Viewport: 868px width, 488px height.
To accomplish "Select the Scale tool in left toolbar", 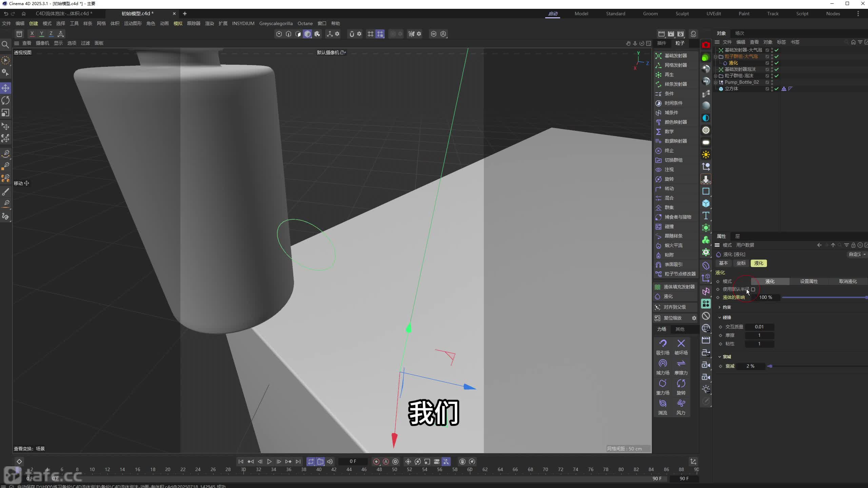I will click(5, 113).
